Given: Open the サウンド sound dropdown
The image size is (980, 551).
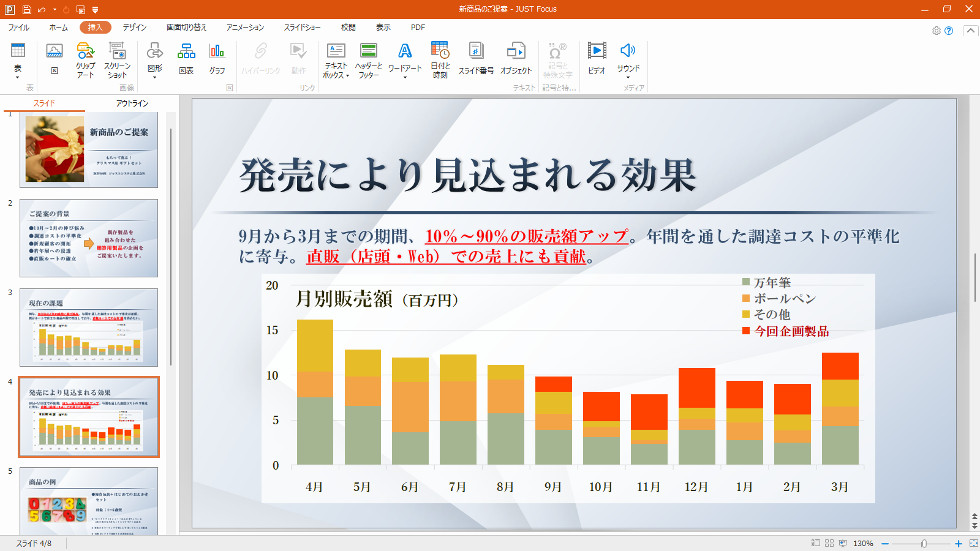Looking at the screenshot, I should click(628, 77).
